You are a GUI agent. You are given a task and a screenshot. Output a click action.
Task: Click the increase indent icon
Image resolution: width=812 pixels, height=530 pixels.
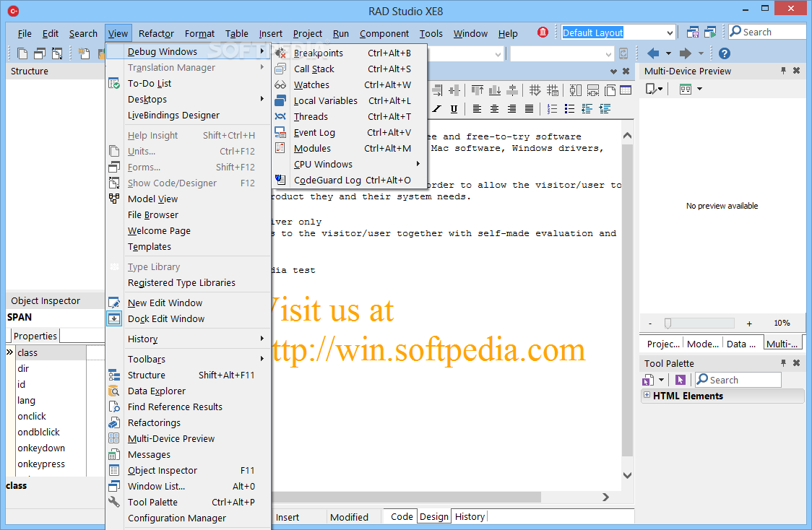(605, 109)
